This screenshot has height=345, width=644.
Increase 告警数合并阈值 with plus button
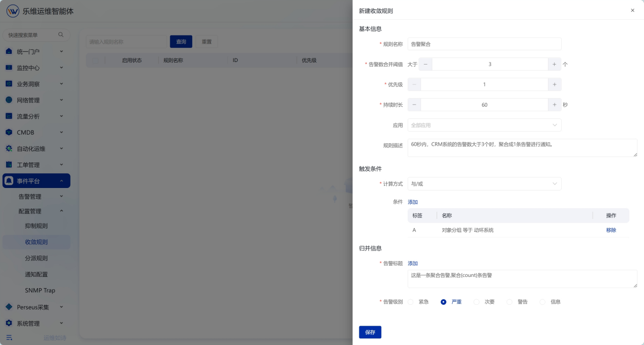tap(555, 64)
